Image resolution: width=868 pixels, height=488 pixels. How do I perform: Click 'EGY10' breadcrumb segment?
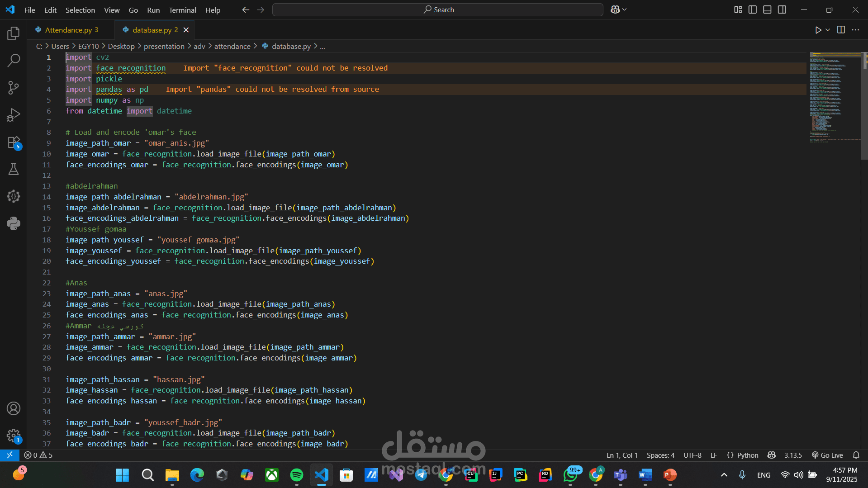88,46
